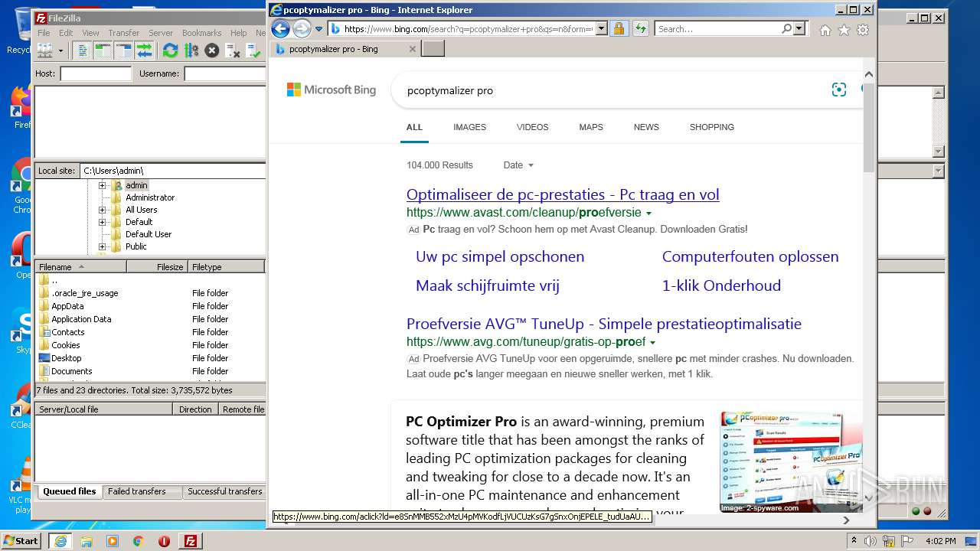Focus the Username input field

pos(225,74)
